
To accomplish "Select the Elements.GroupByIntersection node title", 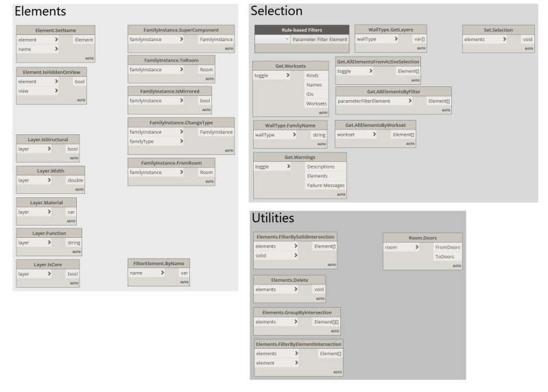I will 297,313.
